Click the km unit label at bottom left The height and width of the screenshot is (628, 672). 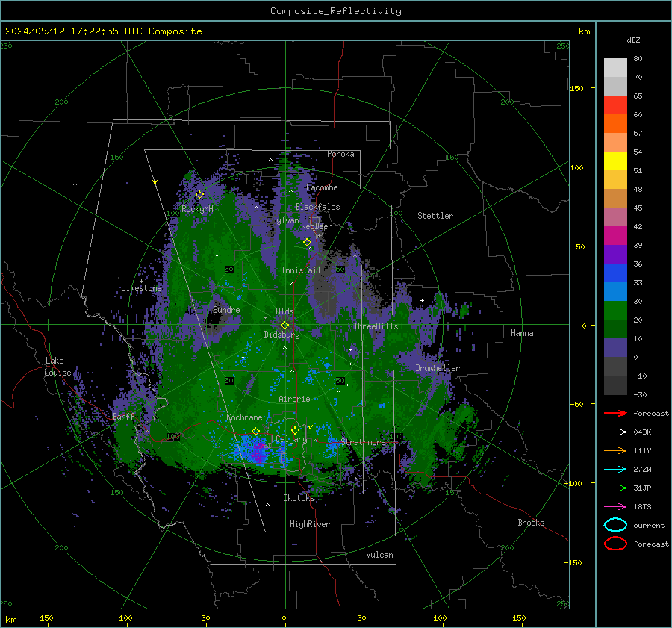(x=10, y=620)
